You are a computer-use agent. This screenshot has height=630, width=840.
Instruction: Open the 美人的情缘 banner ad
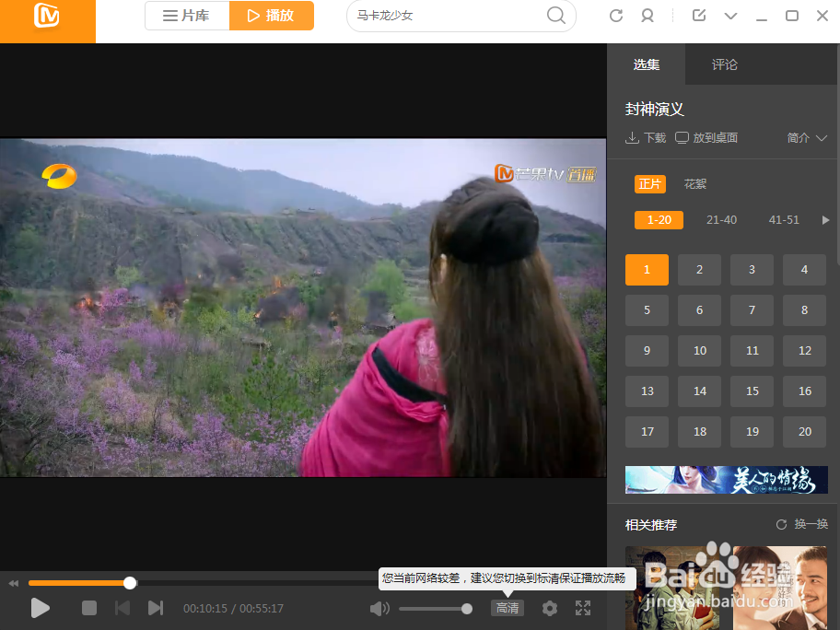(727, 480)
